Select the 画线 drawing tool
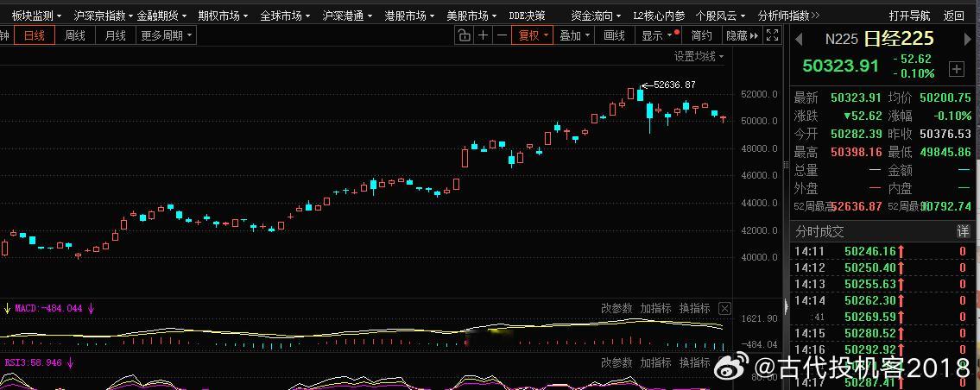Viewport: 980px width, 390px height. click(614, 35)
